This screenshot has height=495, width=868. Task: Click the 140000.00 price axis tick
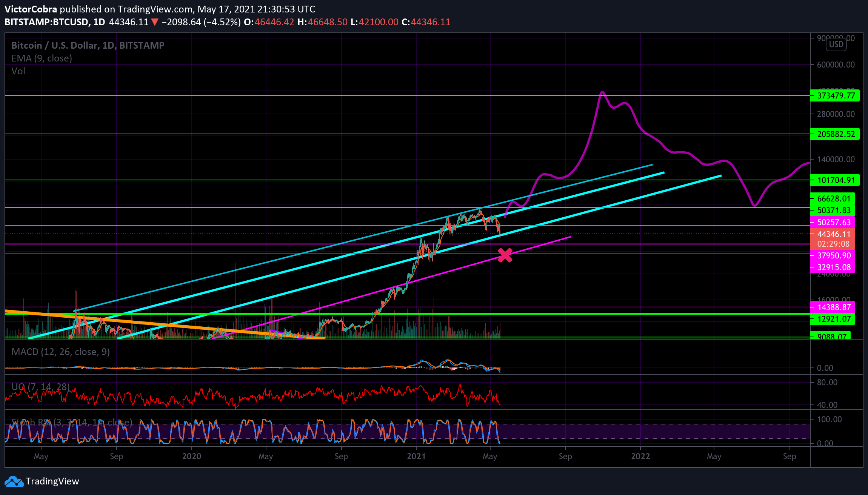836,159
